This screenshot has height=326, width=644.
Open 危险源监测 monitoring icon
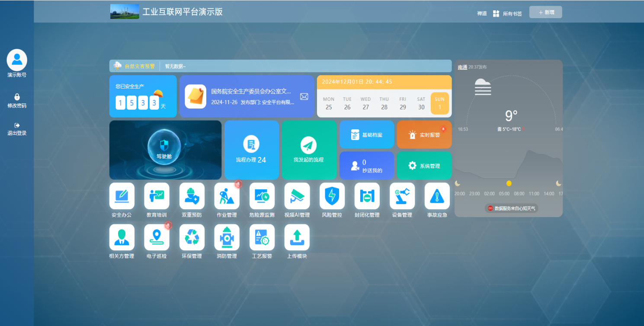262,196
